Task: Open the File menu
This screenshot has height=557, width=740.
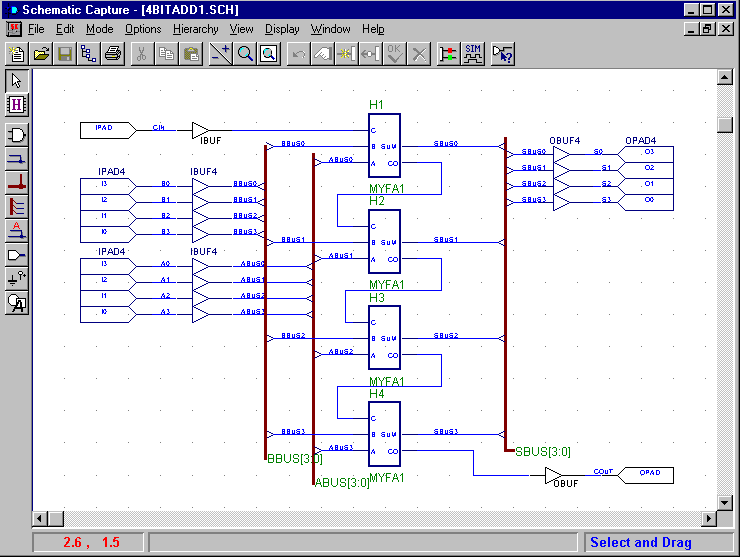Action: pos(36,29)
